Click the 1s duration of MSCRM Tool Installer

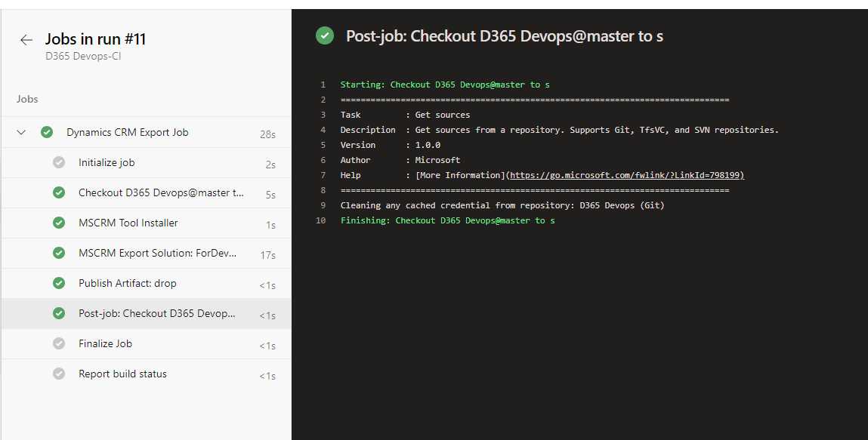point(270,225)
